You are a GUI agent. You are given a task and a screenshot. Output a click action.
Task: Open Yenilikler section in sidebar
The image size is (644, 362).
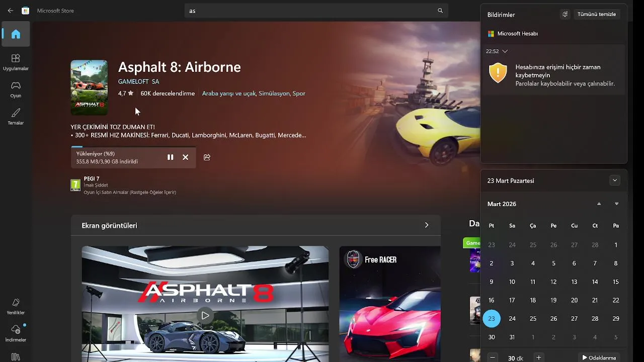pyautogui.click(x=16, y=306)
